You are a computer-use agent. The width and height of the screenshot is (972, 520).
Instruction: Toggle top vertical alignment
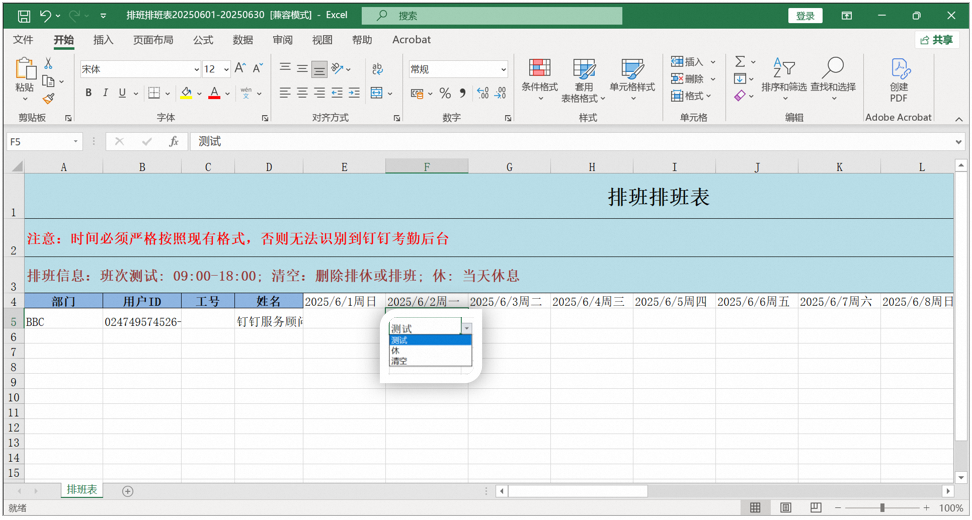coord(285,69)
